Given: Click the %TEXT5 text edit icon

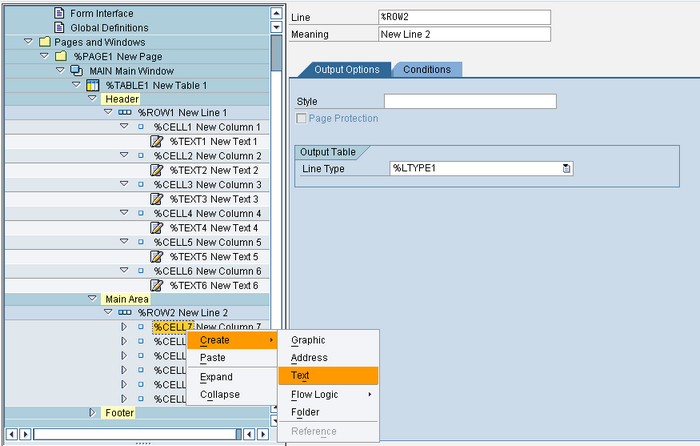Looking at the screenshot, I should [156, 257].
